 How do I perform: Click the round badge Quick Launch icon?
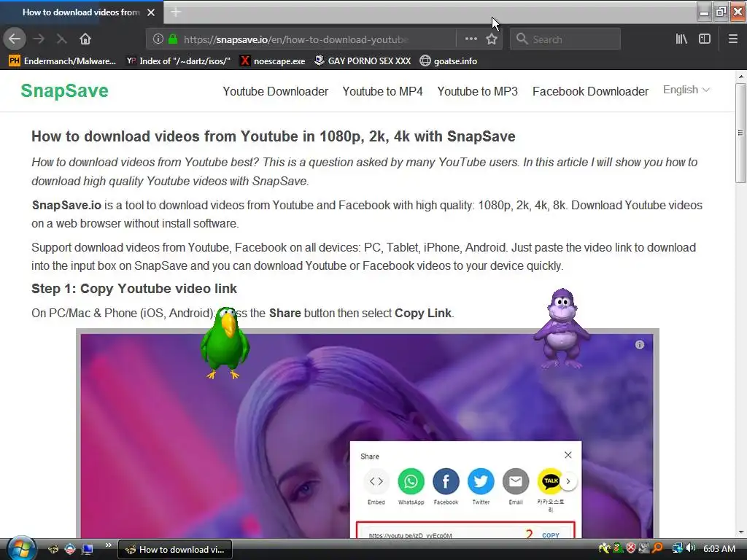tap(70, 550)
